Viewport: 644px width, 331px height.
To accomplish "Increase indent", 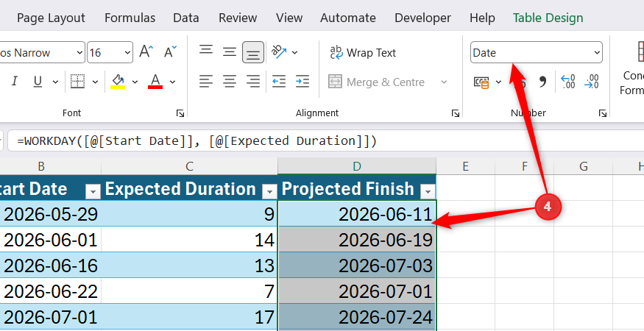I will pyautogui.click(x=302, y=82).
